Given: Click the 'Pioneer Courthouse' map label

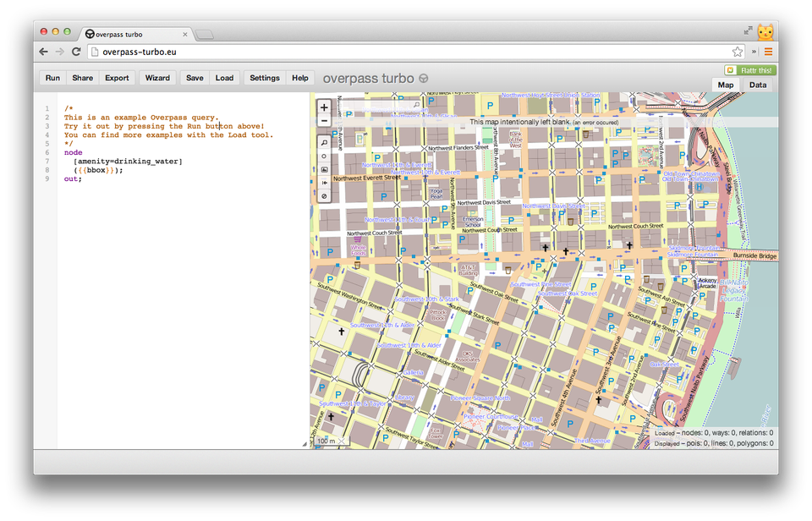Looking at the screenshot, I should pyautogui.click(x=491, y=416).
